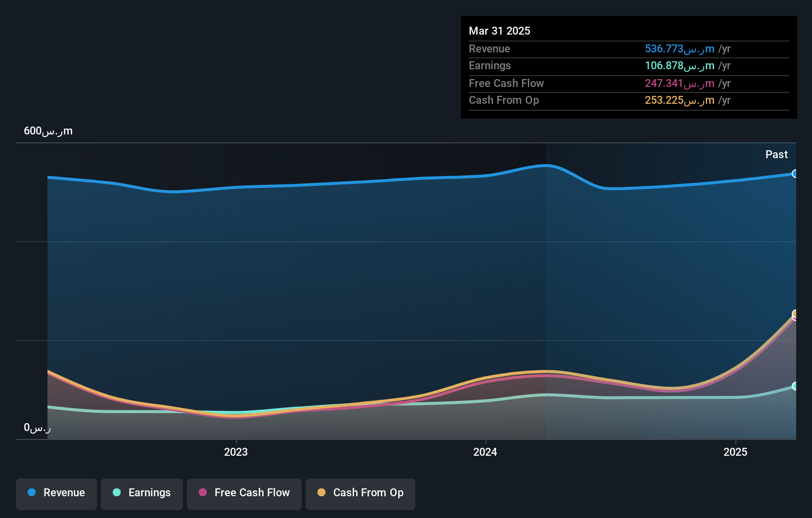Click the 2025 axis label
This screenshot has height=518, width=812.
coord(735,452)
